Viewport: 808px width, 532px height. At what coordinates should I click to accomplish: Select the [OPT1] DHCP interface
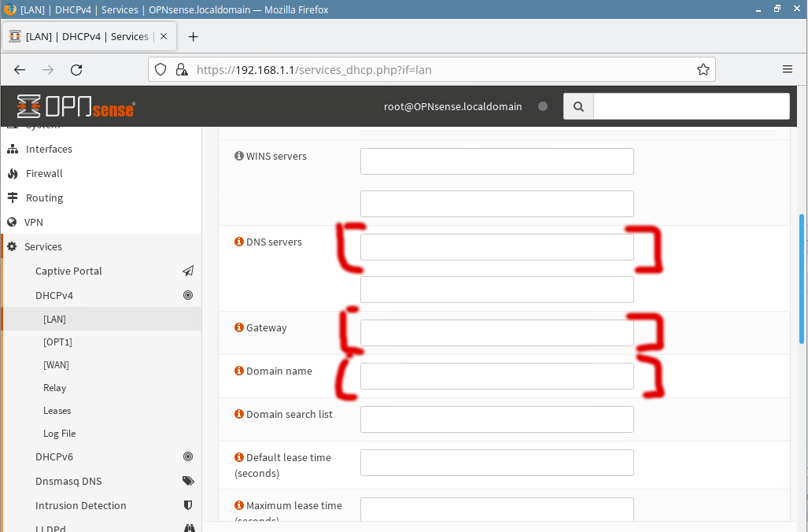point(57,342)
